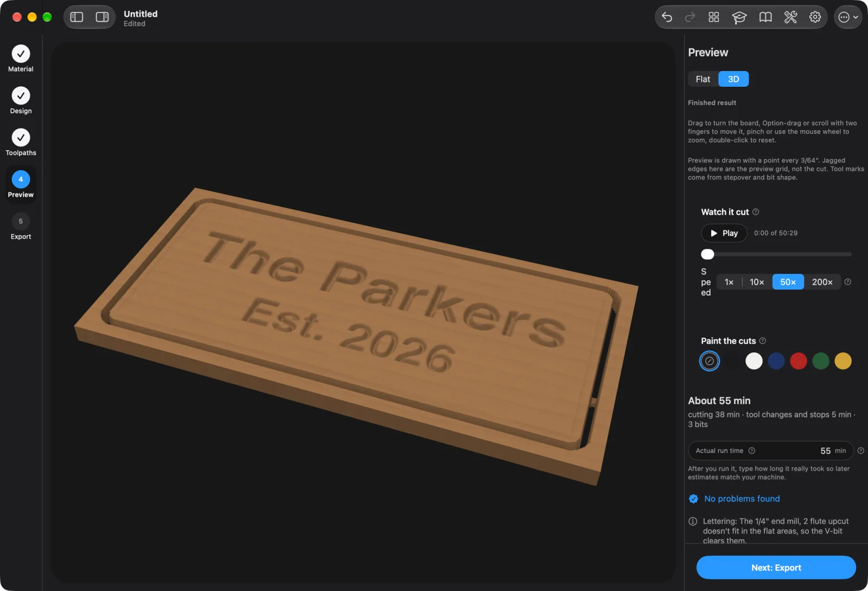The width and height of the screenshot is (868, 591).
Task: Click the Next: Export button
Action: tap(776, 568)
